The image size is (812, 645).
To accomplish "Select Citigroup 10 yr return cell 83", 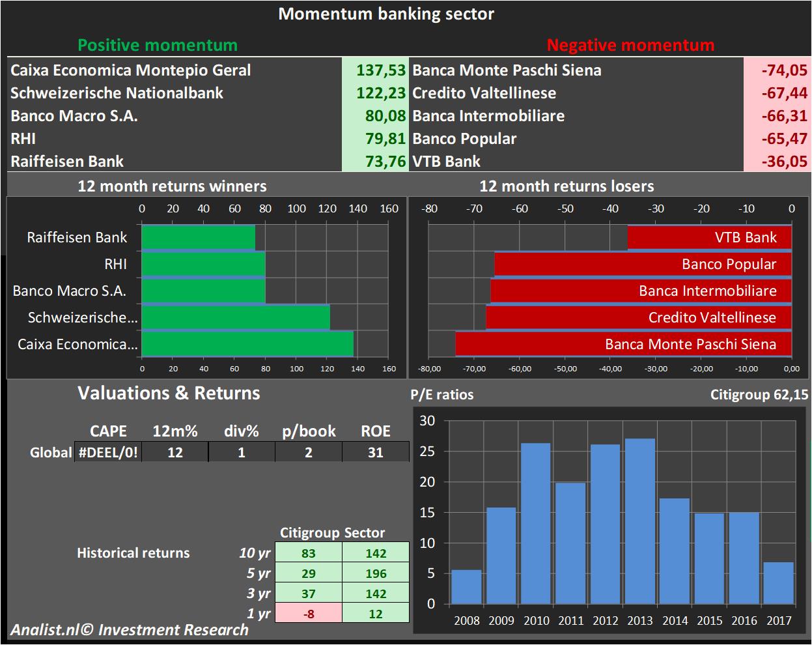I will pyautogui.click(x=309, y=553).
